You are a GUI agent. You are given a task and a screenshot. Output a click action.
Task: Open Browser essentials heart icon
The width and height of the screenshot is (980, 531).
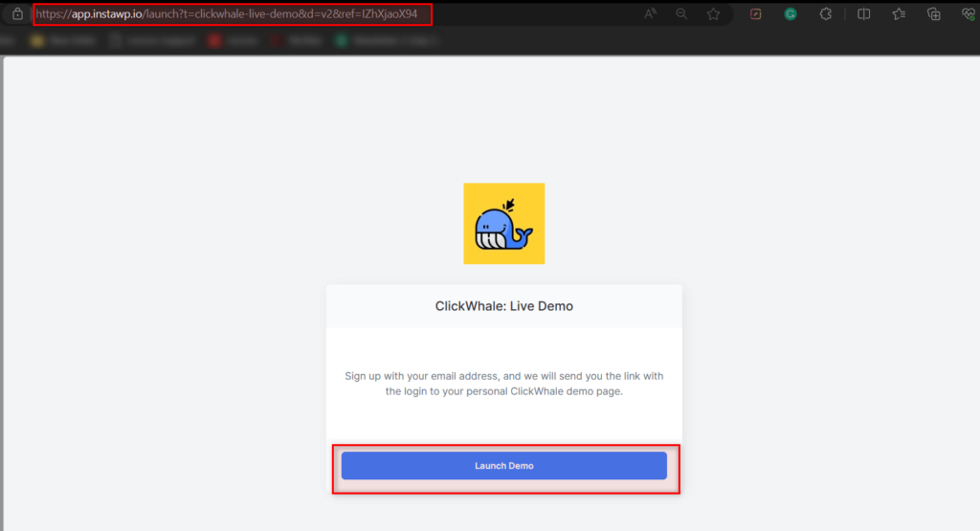[x=969, y=13]
